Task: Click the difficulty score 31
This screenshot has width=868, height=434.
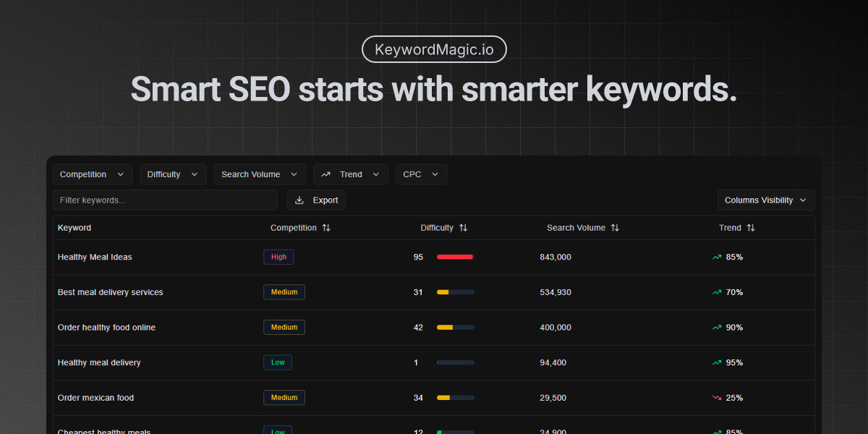Action: pos(418,292)
